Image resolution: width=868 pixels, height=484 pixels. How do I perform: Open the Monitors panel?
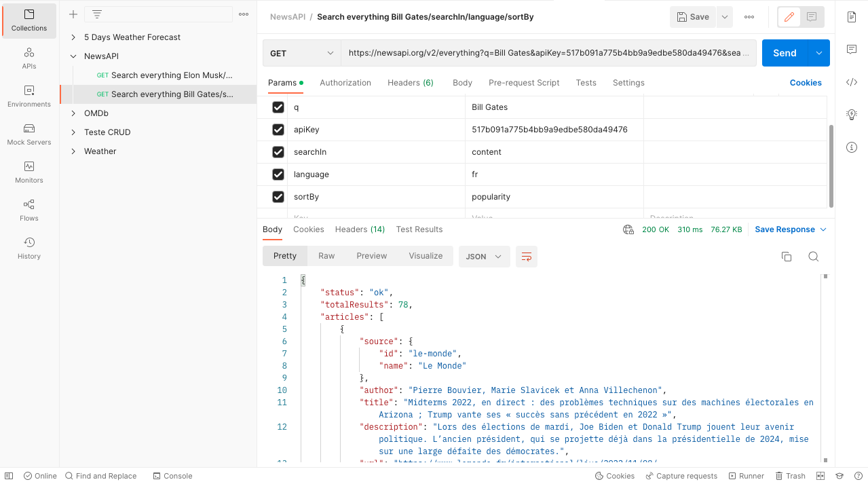(x=29, y=173)
